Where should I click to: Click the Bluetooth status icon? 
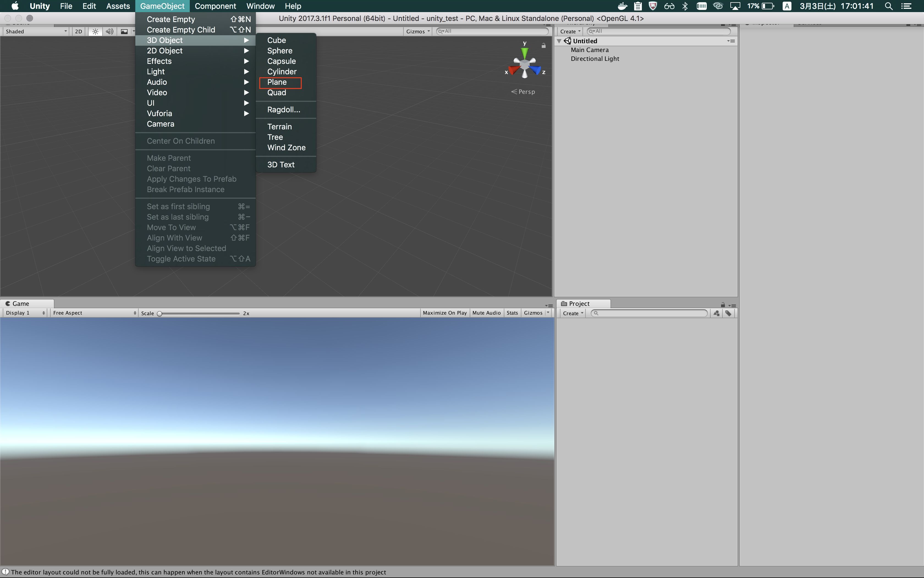(x=685, y=6)
